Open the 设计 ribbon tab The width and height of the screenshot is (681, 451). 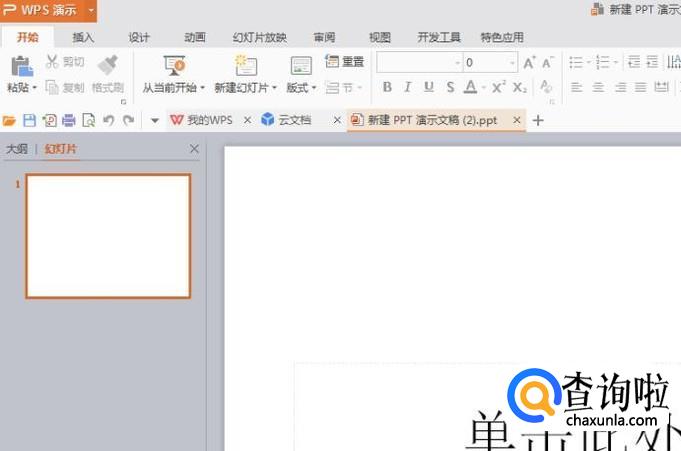tap(139, 37)
